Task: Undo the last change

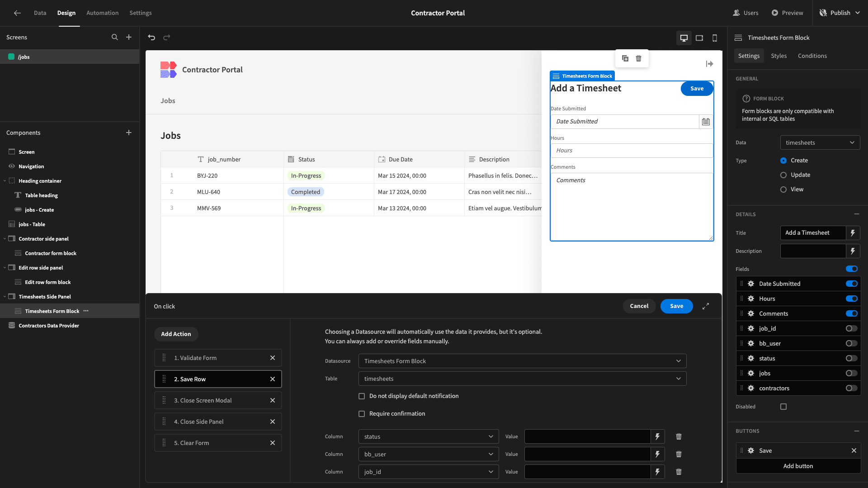Action: (151, 38)
